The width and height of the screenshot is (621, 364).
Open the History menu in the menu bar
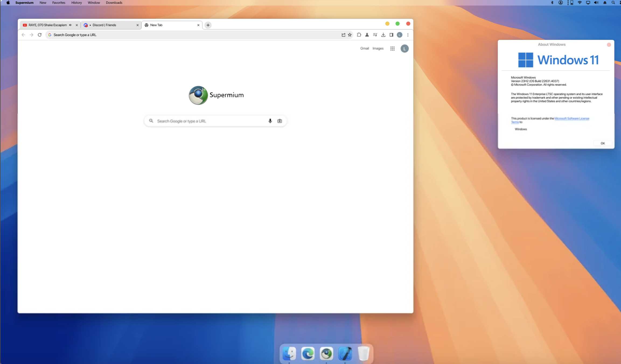(x=76, y=2)
